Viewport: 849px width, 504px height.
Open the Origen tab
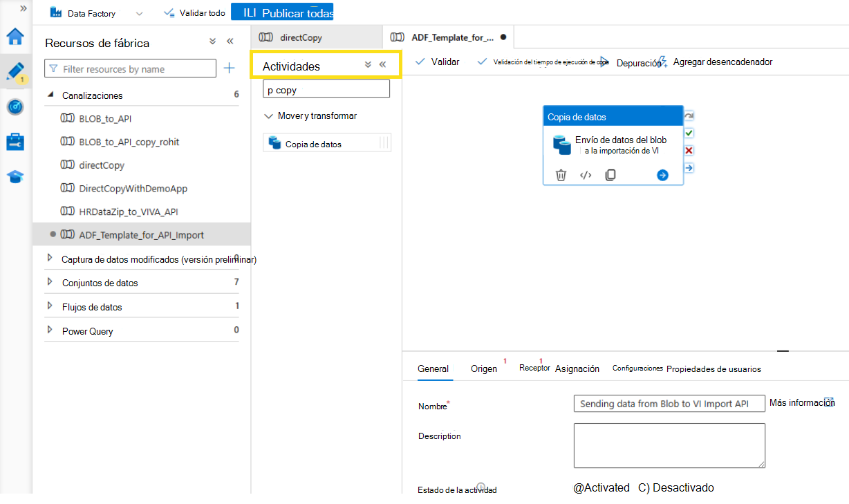coord(484,368)
